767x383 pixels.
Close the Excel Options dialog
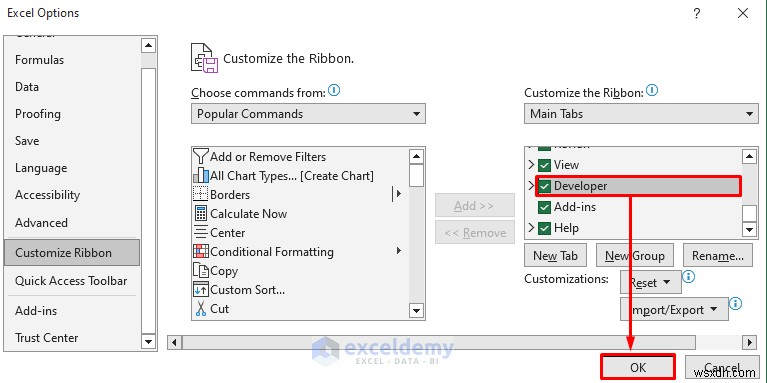(x=743, y=14)
